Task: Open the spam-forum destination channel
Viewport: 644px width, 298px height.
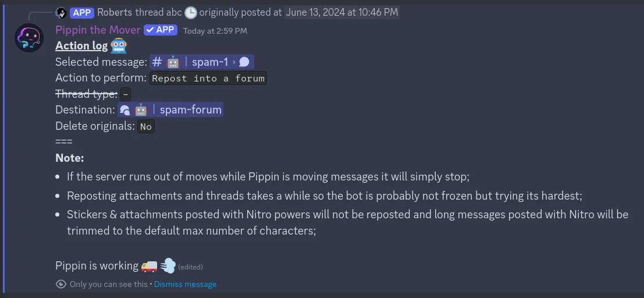Action: tap(190, 110)
